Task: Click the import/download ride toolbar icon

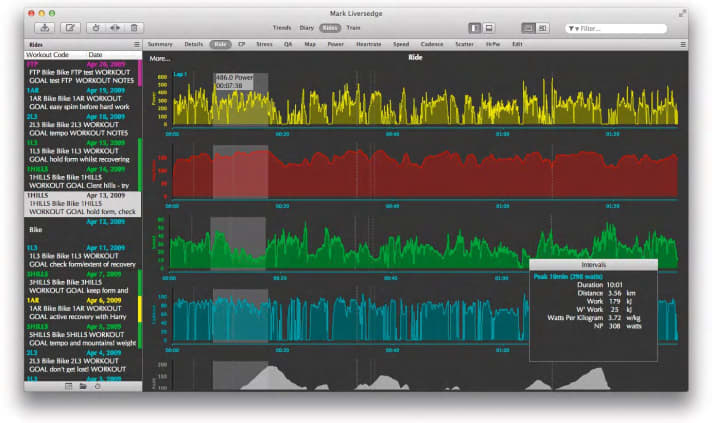Action: click(47, 28)
